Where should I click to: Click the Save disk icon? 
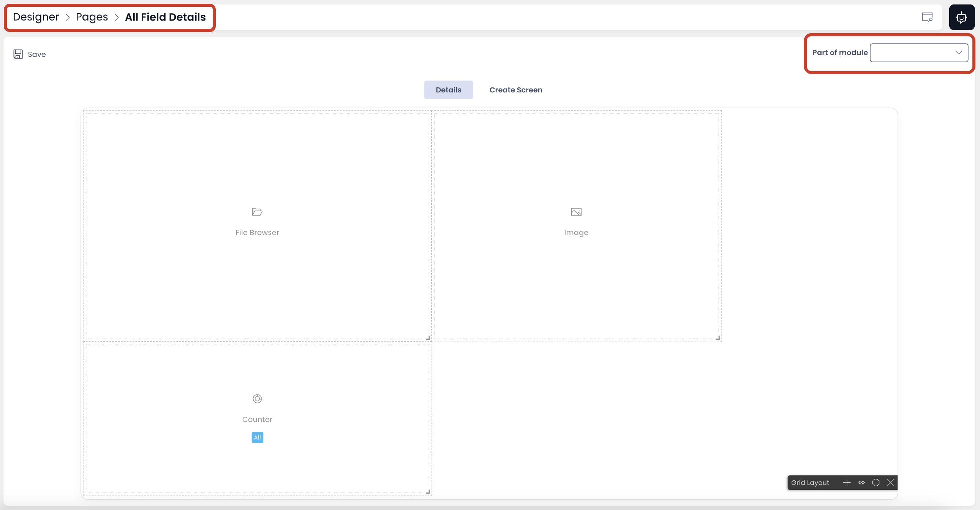(x=18, y=54)
